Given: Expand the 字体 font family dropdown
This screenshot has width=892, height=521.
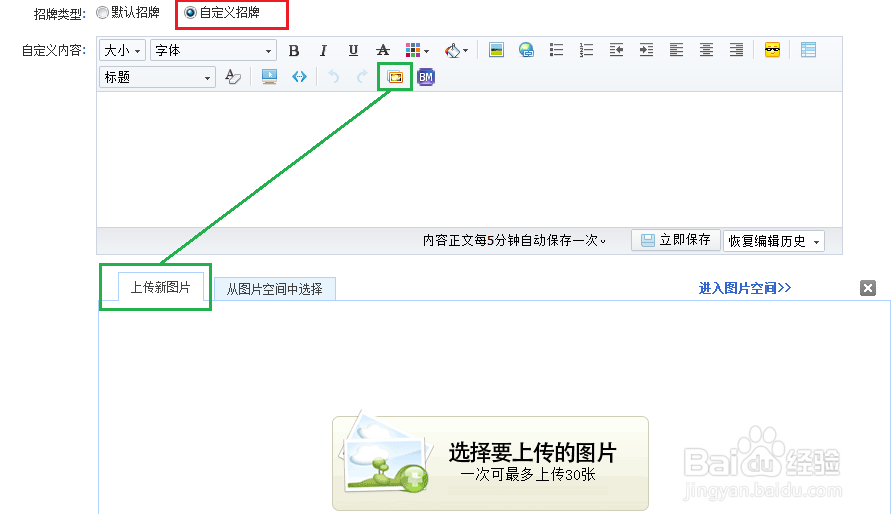Looking at the screenshot, I should pos(213,51).
